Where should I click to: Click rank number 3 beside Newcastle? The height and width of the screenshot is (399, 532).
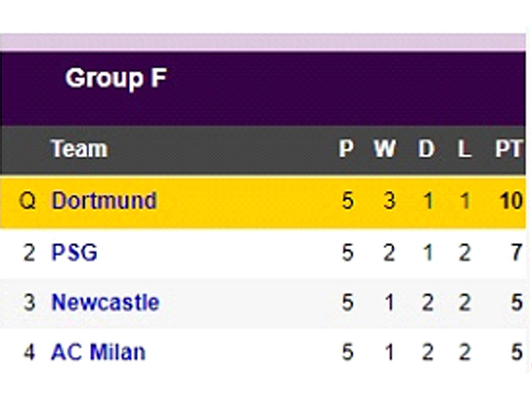coord(30,302)
